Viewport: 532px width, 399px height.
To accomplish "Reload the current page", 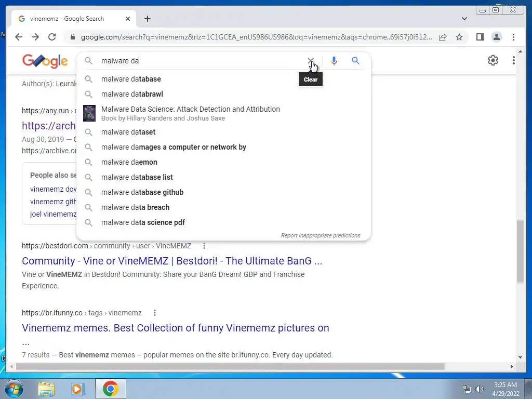I will 52,37.
